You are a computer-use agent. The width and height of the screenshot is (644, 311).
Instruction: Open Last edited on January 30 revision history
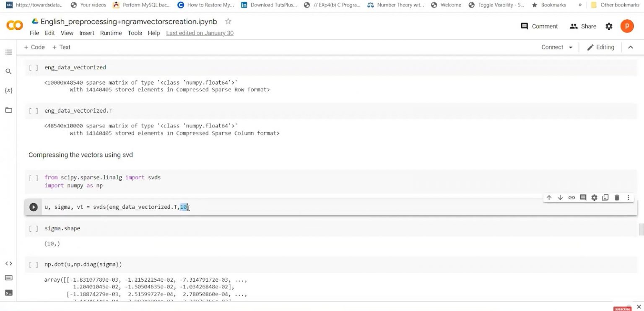click(200, 33)
